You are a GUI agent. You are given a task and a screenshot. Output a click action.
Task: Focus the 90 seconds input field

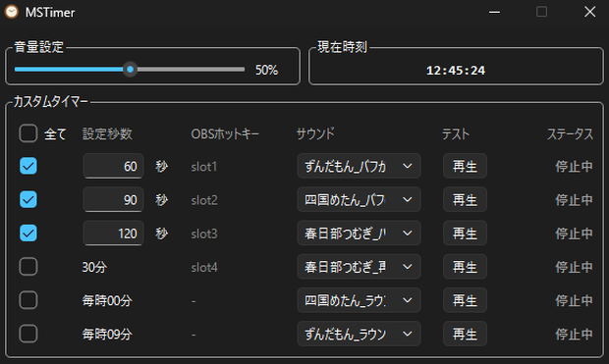pos(113,199)
